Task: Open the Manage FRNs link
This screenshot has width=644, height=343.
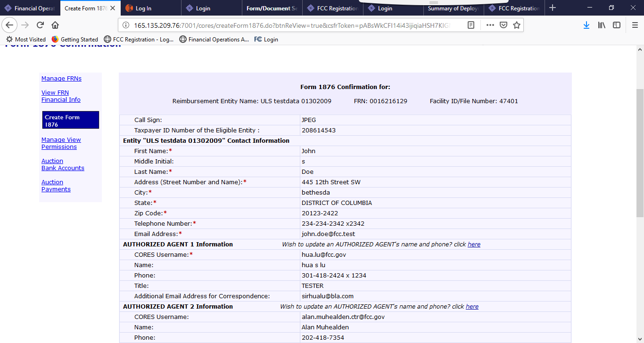Action: pyautogui.click(x=61, y=79)
